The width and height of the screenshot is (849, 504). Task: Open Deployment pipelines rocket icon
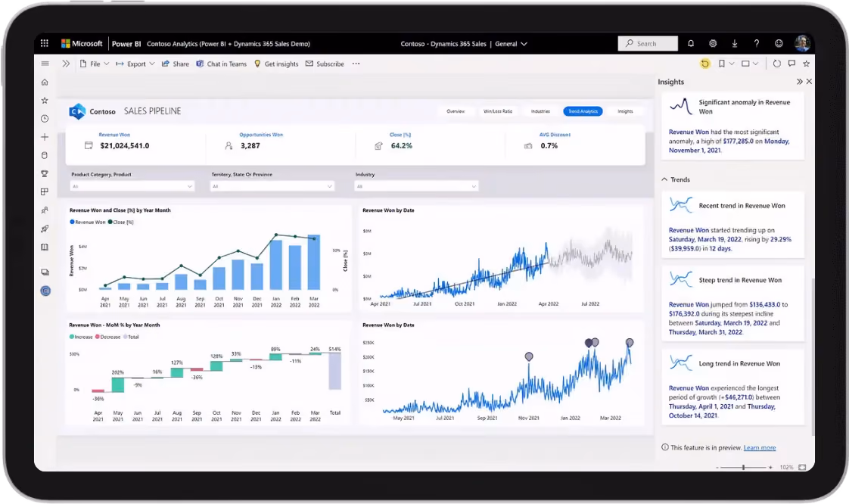(45, 229)
